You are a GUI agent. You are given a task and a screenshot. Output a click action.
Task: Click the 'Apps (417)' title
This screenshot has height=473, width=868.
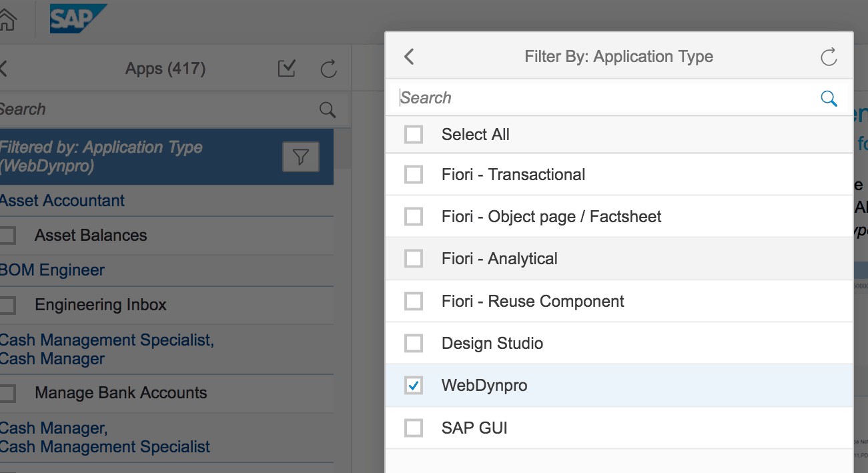(165, 68)
